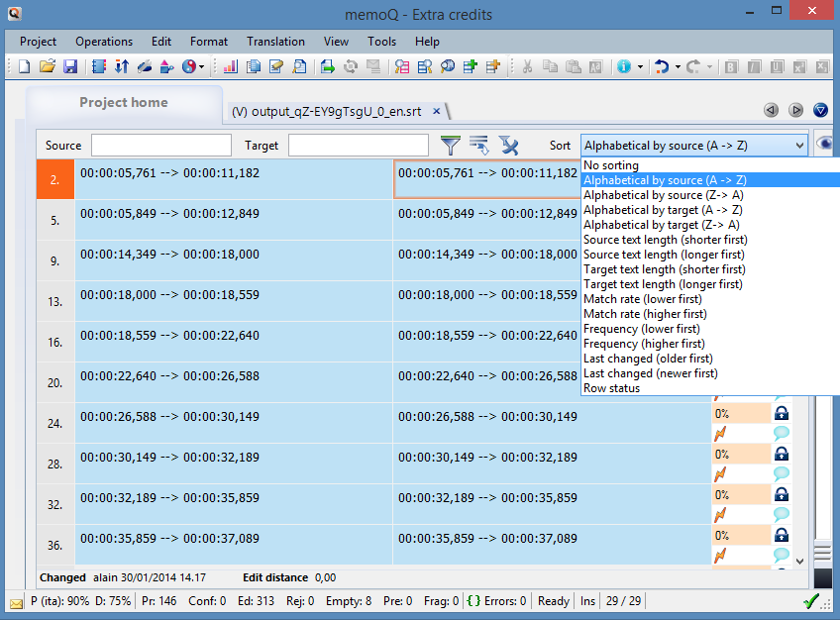Click the rows with orange plus icon

[493, 67]
